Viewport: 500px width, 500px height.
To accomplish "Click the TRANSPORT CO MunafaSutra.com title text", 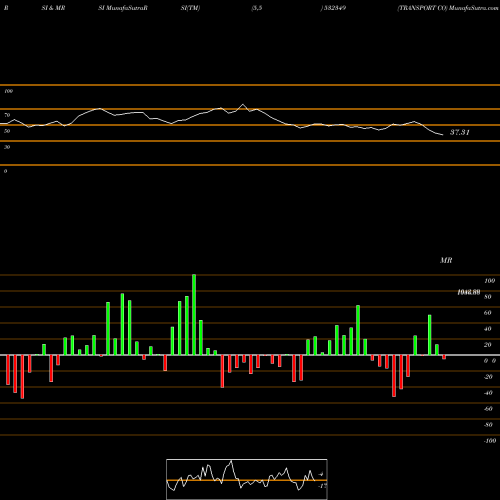I will [448, 8].
